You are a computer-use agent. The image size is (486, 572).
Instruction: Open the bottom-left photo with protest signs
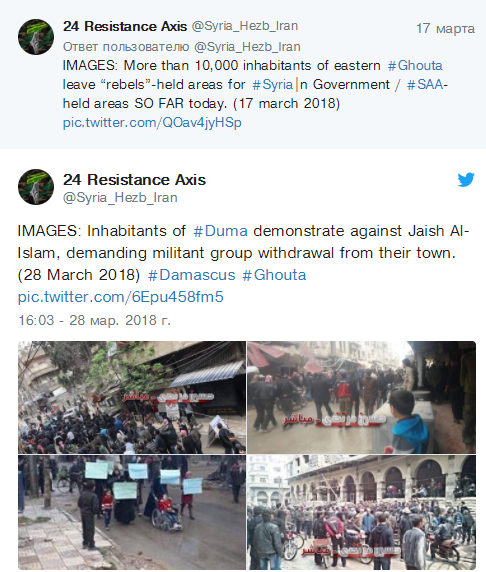(x=132, y=512)
